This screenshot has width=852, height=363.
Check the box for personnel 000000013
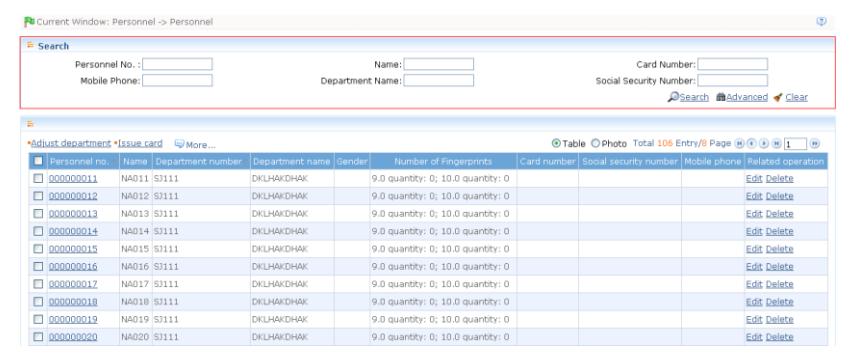point(38,214)
